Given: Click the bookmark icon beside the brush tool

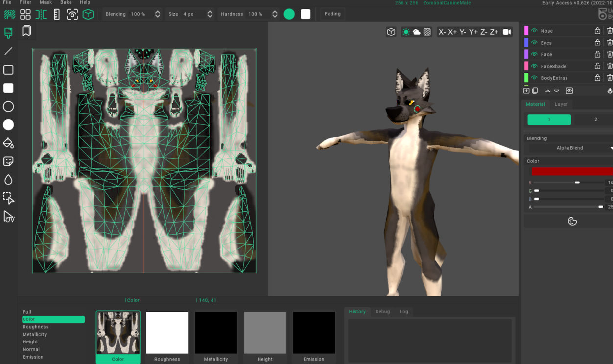Looking at the screenshot, I should (26, 31).
